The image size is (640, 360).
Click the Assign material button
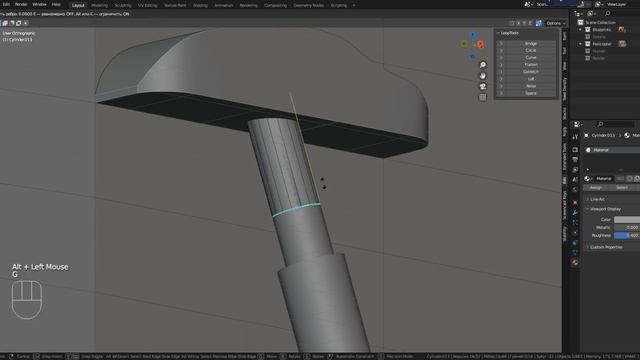click(596, 188)
